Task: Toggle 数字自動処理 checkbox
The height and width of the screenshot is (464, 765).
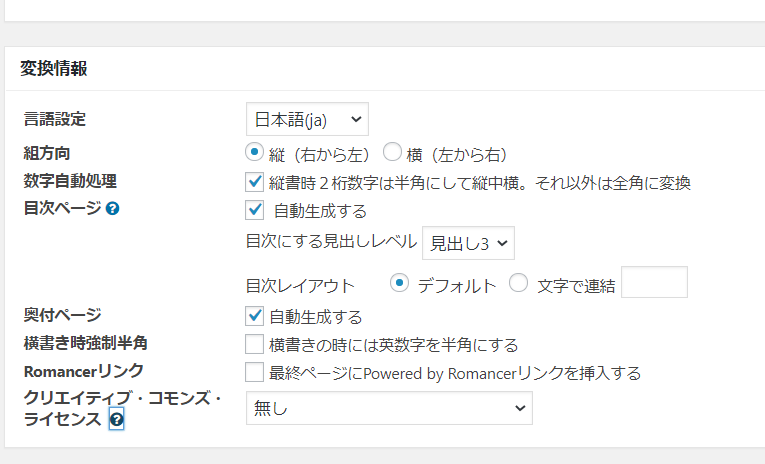Action: coord(254,182)
